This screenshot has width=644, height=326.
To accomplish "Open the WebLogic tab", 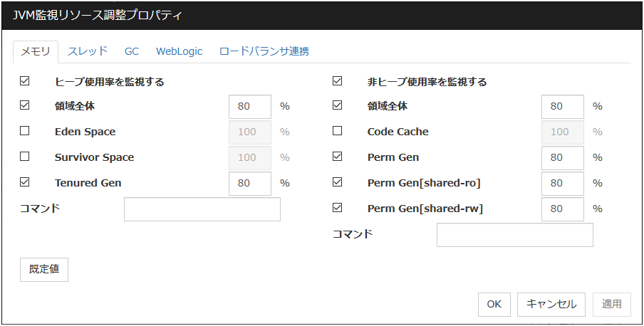I will coord(180,51).
